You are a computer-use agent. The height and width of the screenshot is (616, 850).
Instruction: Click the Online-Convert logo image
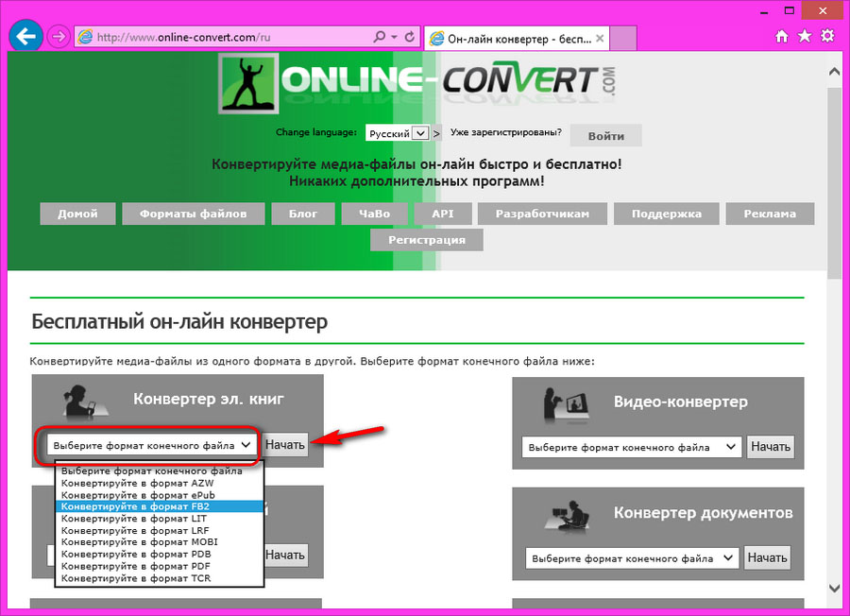(x=416, y=83)
